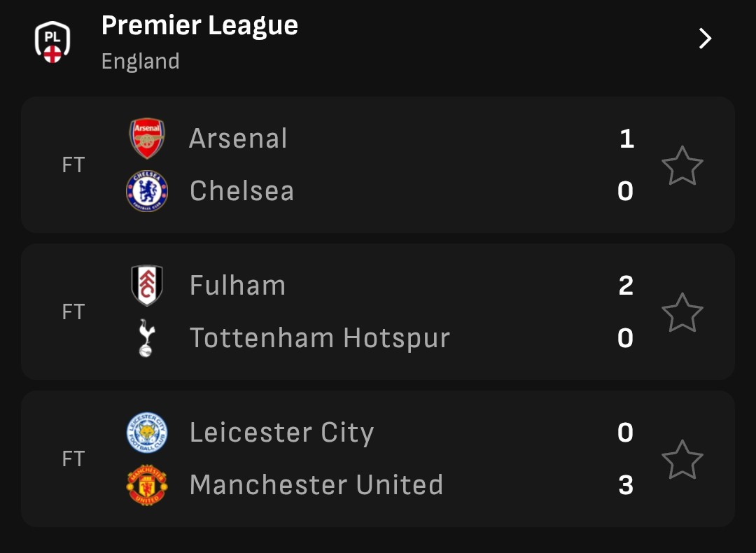Click the Chelsea club crest
The height and width of the screenshot is (553, 756).
[147, 191]
